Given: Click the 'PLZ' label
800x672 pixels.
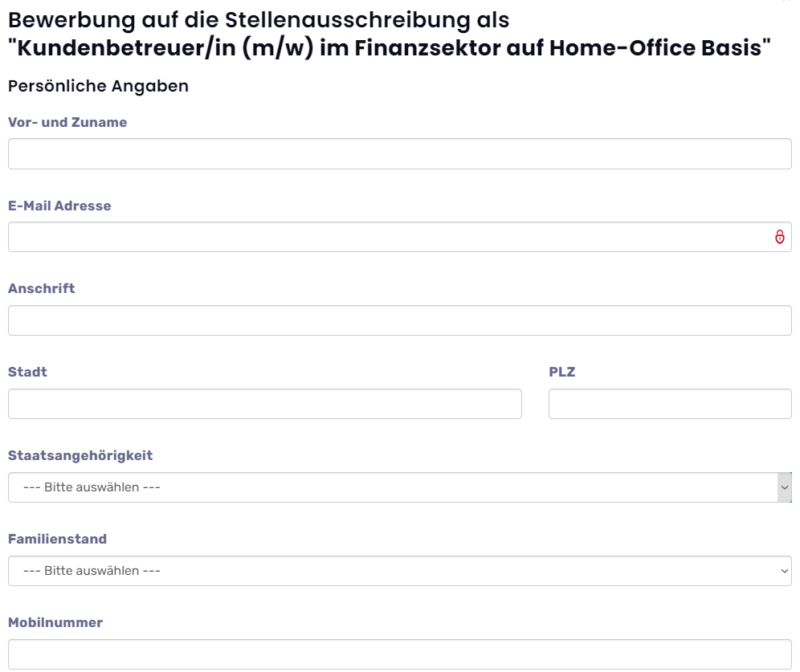Looking at the screenshot, I should click(x=561, y=372).
